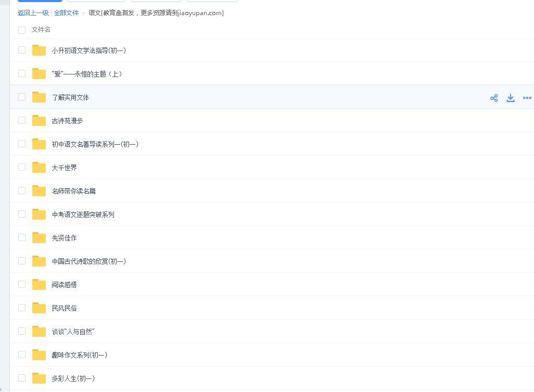Viewport: 534px width, 392px height.
Task: Click folder icon for 阅读感悟
Action: pos(39,285)
